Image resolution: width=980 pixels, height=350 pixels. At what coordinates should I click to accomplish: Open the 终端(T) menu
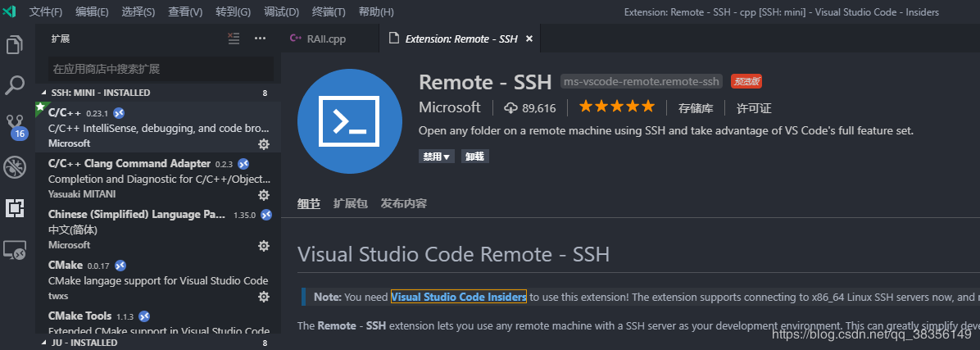(x=329, y=12)
